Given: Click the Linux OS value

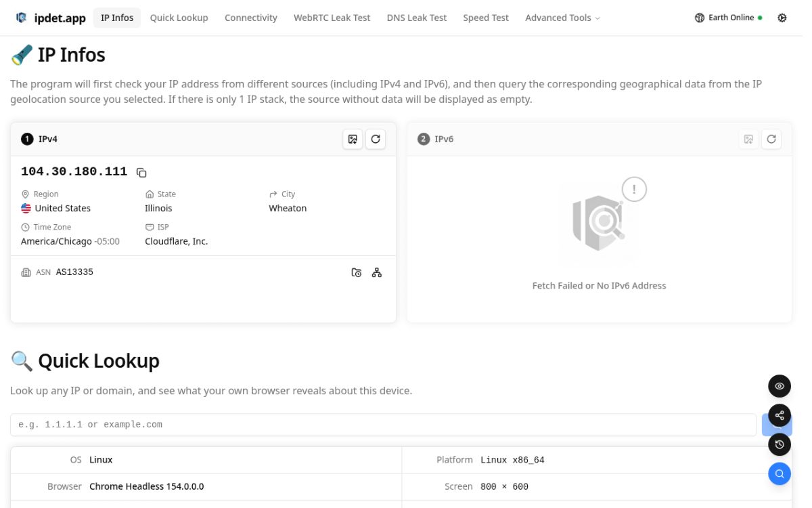Looking at the screenshot, I should 101,460.
